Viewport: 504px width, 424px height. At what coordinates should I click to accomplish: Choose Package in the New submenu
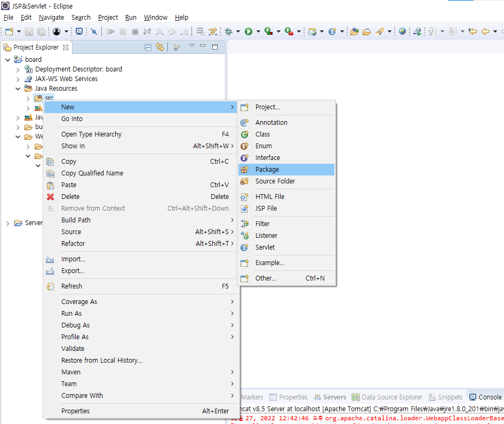pyautogui.click(x=286, y=170)
